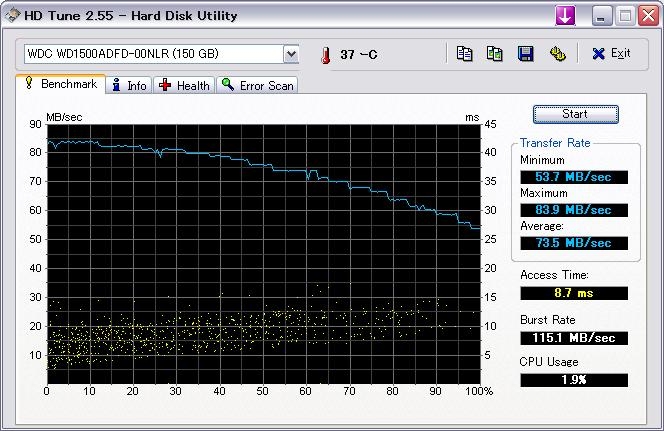Click the CPU Usage 1.9% field

click(574, 380)
